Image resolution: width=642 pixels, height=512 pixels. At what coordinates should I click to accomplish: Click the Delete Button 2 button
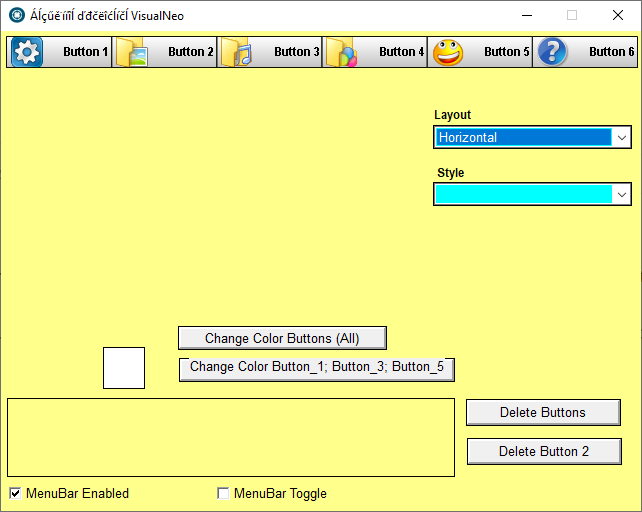544,451
